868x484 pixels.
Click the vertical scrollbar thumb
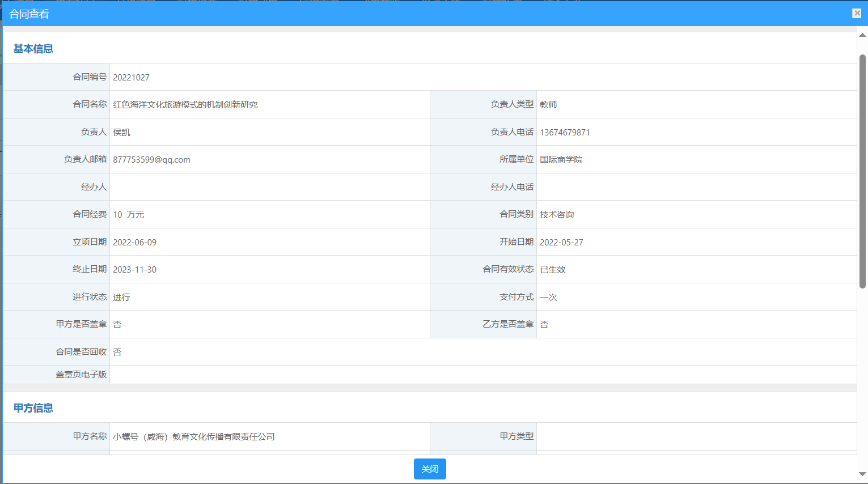862,170
